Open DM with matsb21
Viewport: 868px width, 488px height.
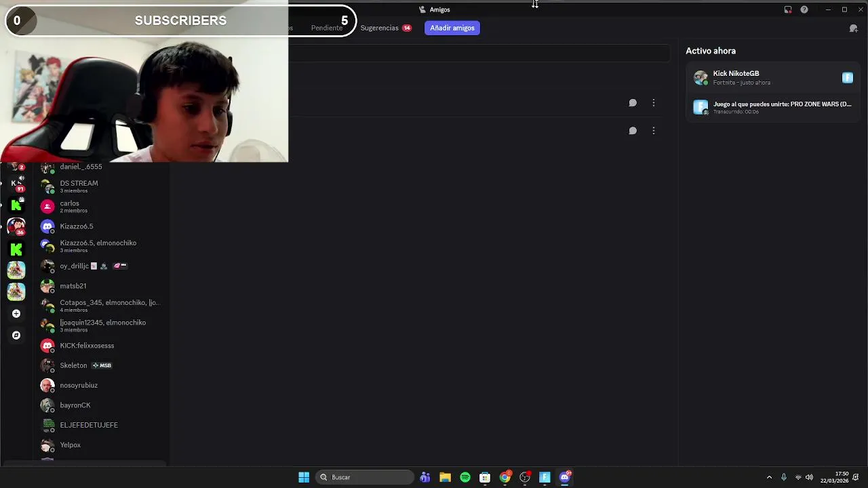[x=100, y=286]
